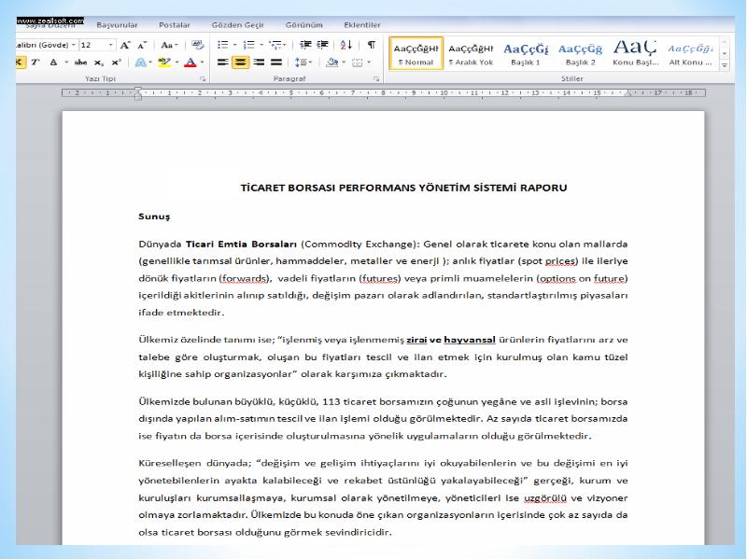Align the paragraph to the right
Screen dimensions: 747x560
(259, 63)
